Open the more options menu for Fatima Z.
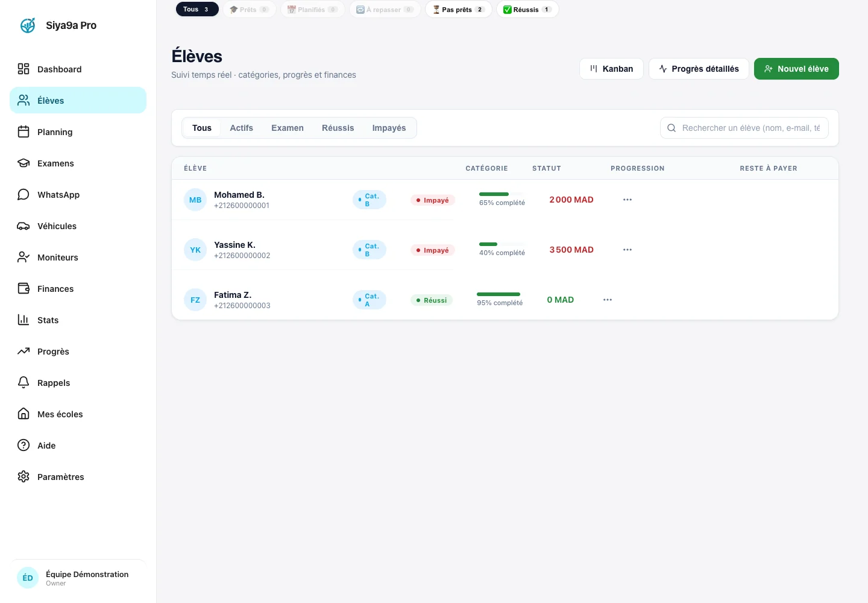The width and height of the screenshot is (868, 603). tap(608, 300)
